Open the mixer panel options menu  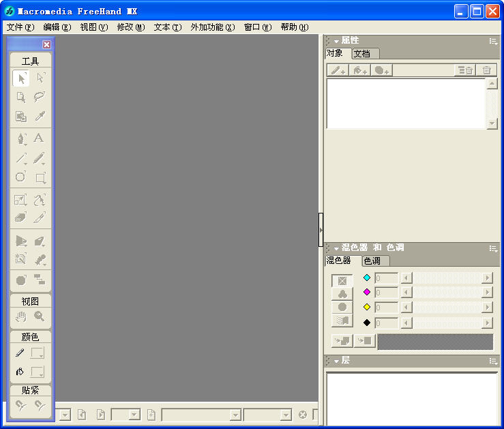click(493, 248)
